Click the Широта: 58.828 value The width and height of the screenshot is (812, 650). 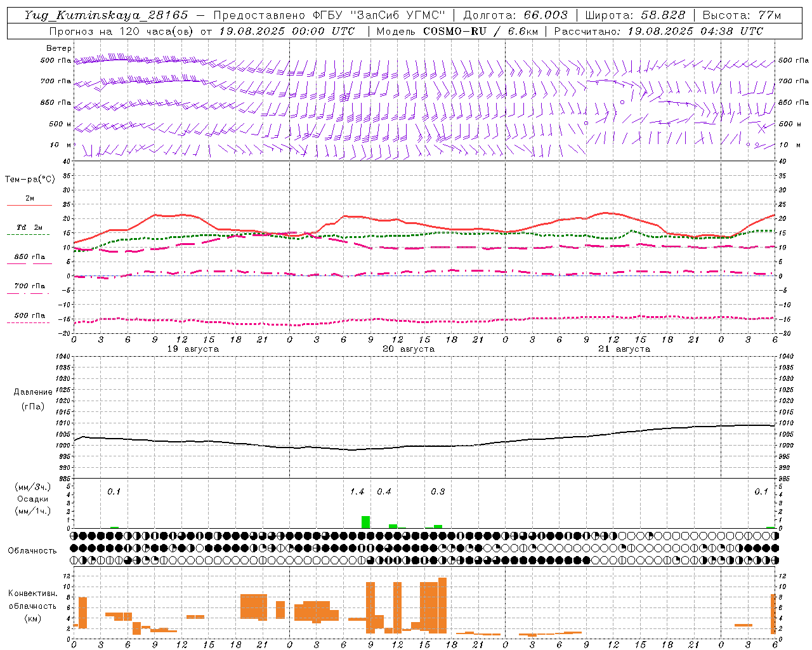coord(635,15)
